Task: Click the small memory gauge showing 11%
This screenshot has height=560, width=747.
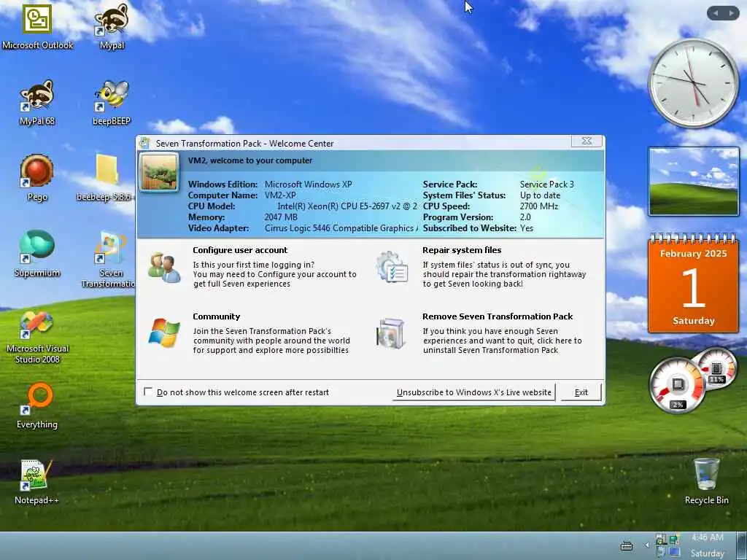Action: (716, 369)
